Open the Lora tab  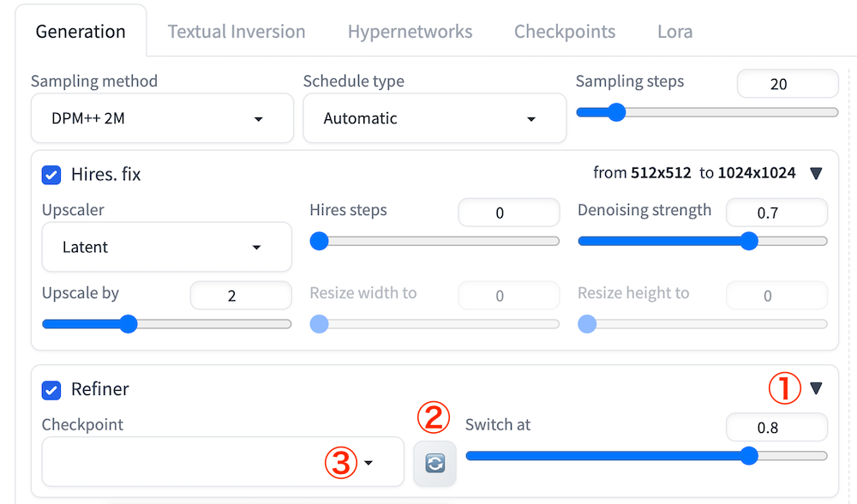pos(674,32)
